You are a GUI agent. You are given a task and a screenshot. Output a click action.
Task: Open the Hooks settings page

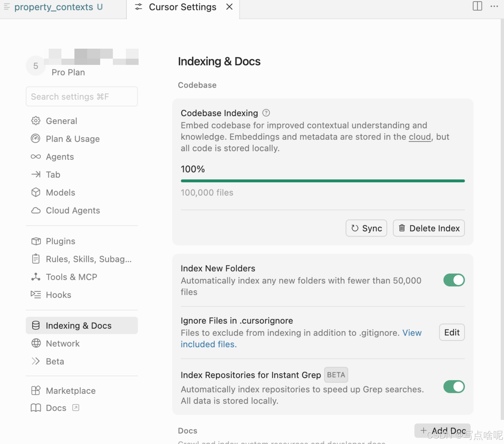point(58,295)
